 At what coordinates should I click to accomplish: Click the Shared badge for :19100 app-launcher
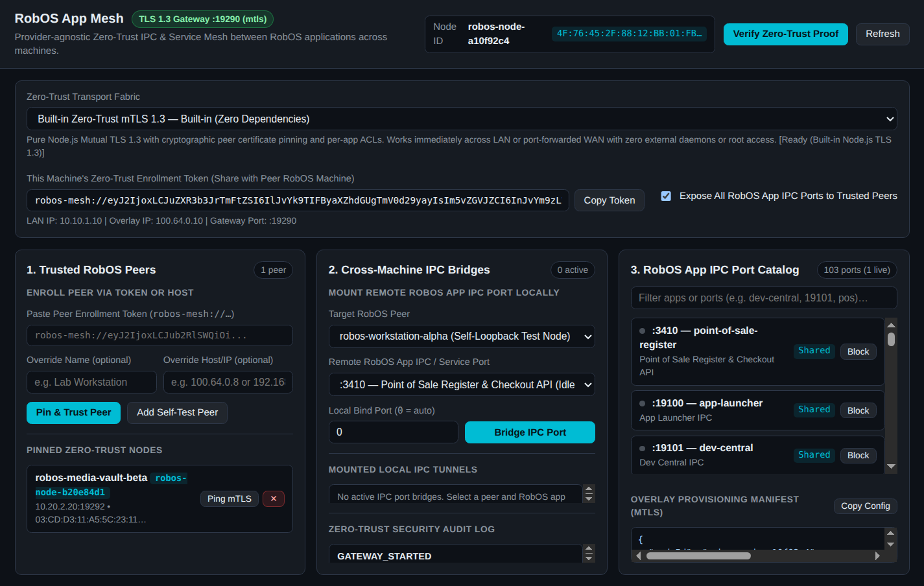pyautogui.click(x=814, y=410)
